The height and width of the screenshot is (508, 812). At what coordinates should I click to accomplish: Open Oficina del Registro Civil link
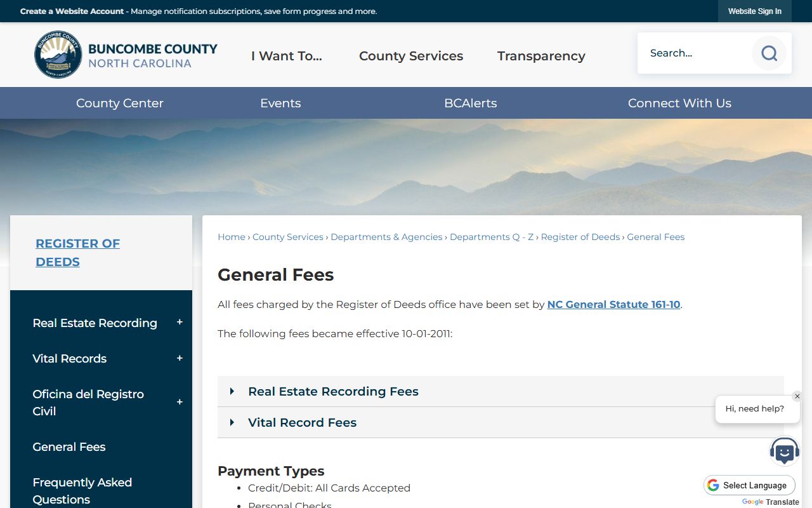coord(88,403)
